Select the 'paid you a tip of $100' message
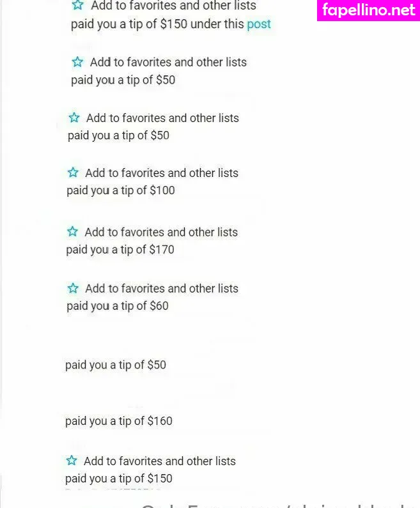The width and height of the screenshot is (420, 508). click(121, 190)
